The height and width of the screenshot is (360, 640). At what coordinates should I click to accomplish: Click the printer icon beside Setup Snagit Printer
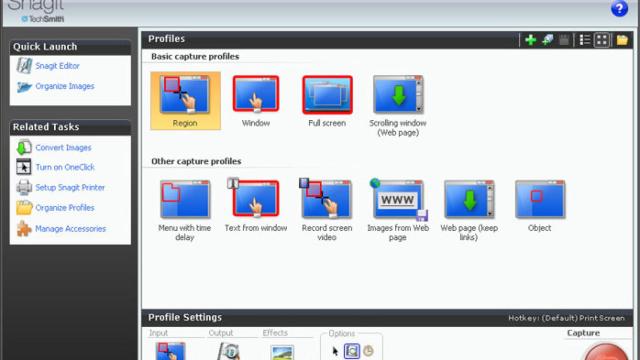(x=24, y=187)
